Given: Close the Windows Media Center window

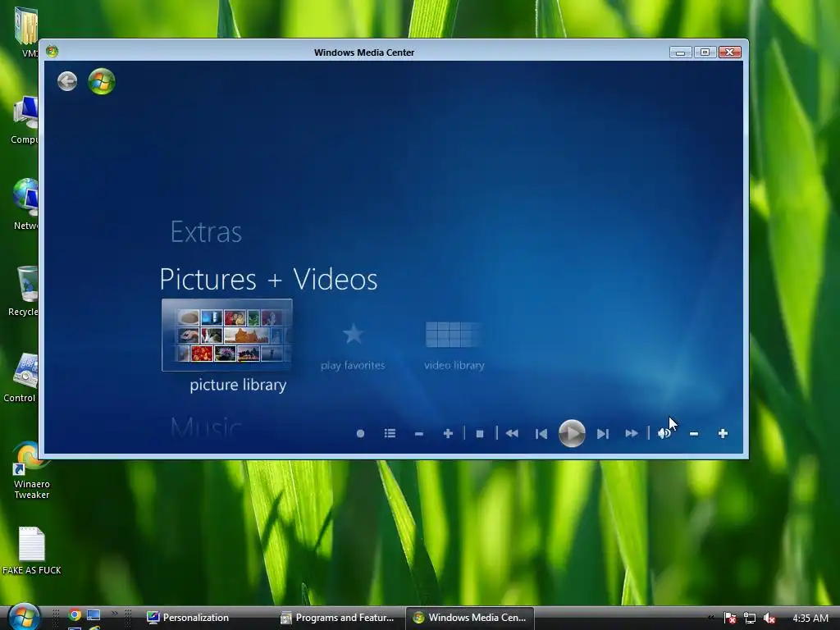Looking at the screenshot, I should click(729, 52).
